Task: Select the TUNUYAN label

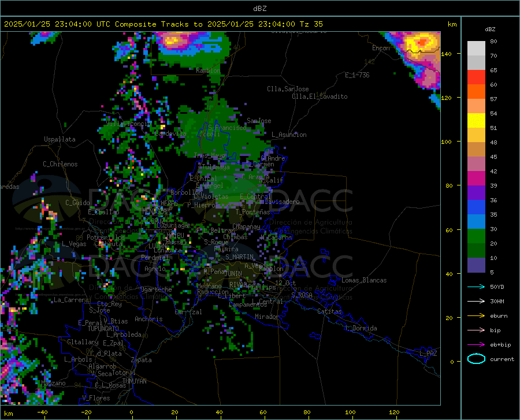Action: pos(134,381)
